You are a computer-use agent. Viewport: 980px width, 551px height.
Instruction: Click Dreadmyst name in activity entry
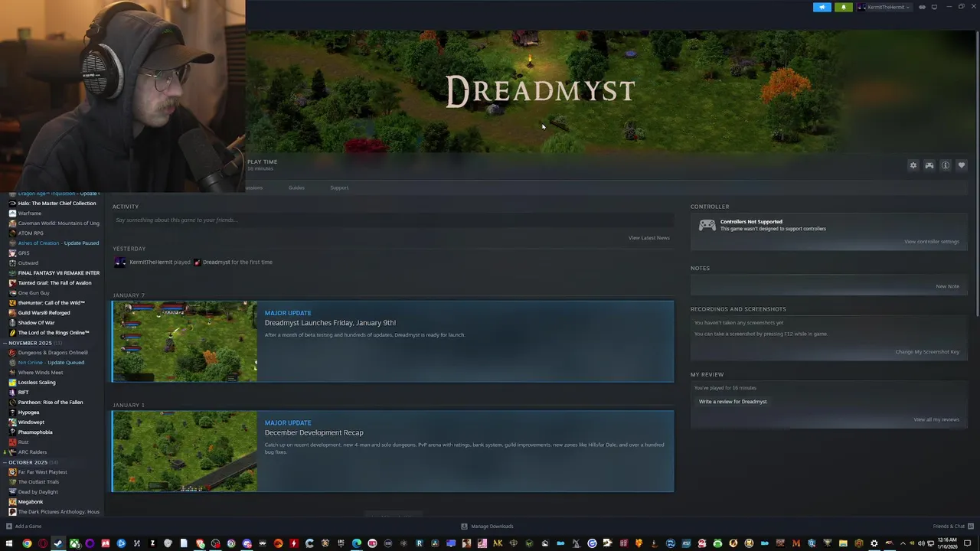coord(216,262)
